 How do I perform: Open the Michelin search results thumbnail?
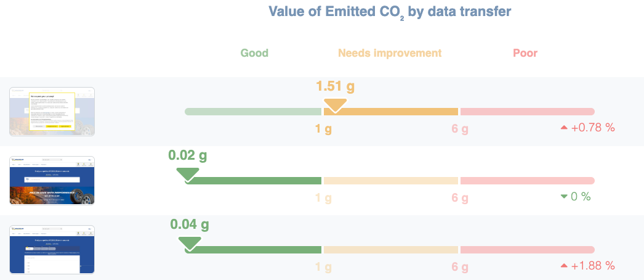click(52, 249)
